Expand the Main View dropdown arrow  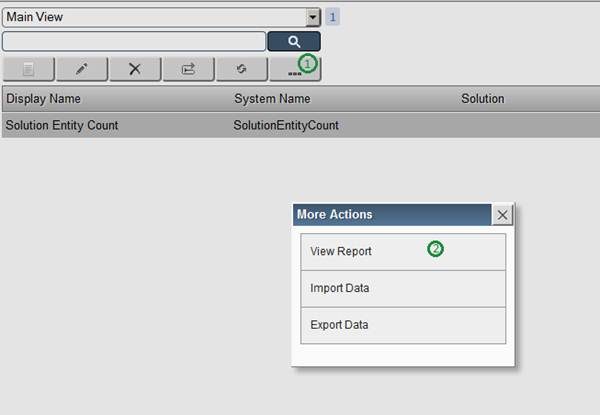tap(313, 18)
